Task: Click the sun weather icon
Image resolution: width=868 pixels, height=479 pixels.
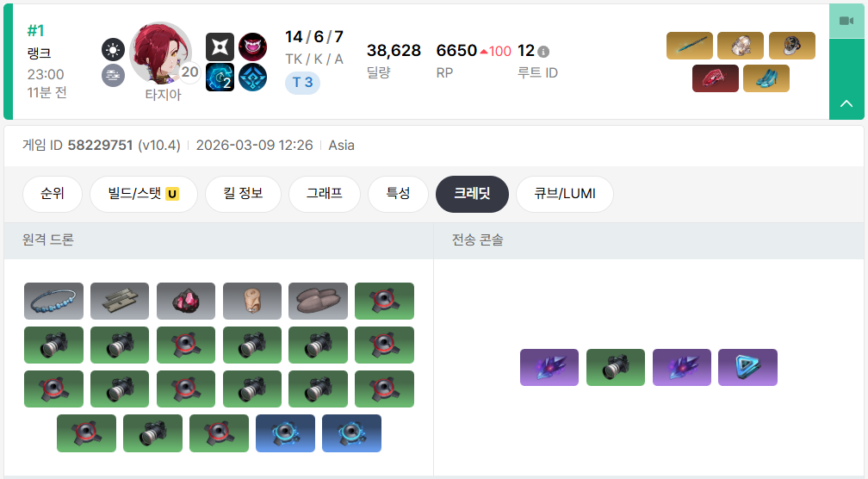Action: [x=113, y=50]
